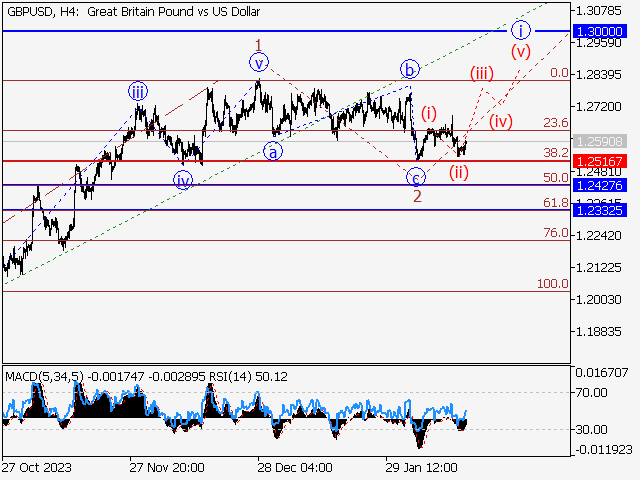Screen dimensions: 640x480
Task: Click the 30.00 RSI level value
Action: tap(591, 429)
